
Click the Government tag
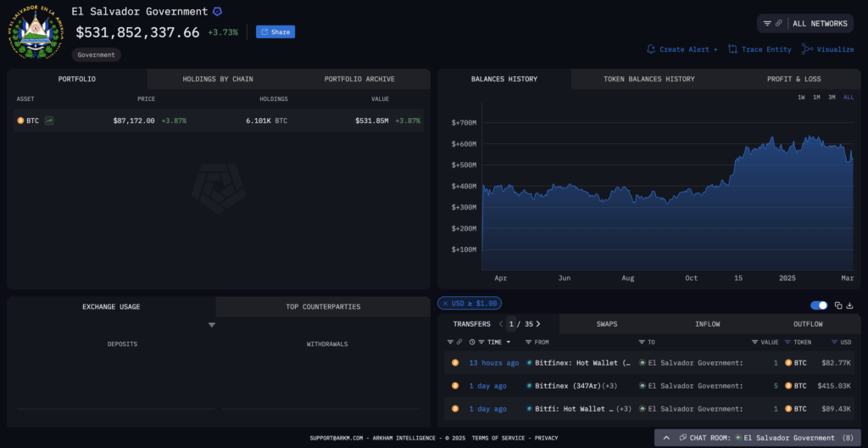pos(97,54)
